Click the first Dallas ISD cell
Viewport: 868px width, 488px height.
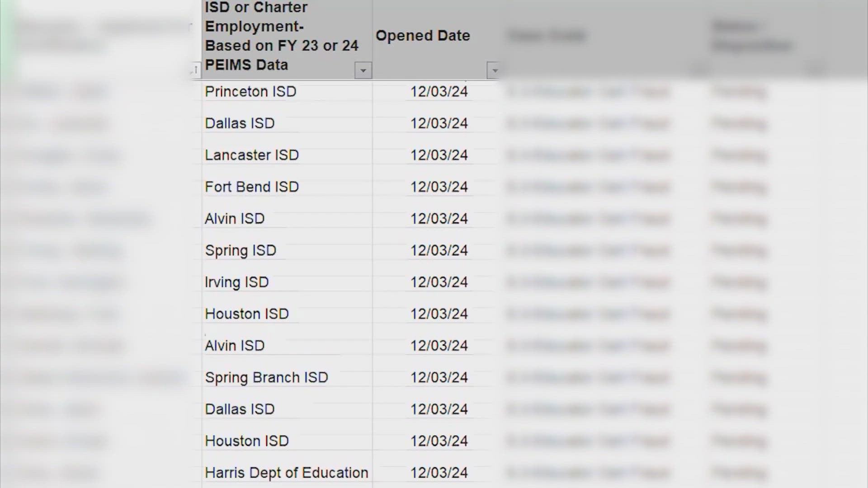(x=287, y=123)
